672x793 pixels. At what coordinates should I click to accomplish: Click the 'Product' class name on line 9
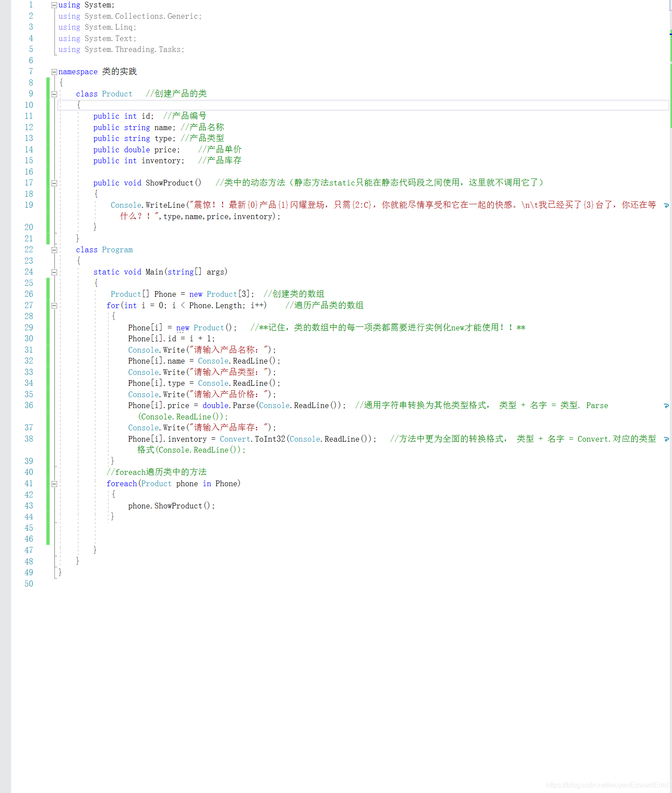click(117, 94)
